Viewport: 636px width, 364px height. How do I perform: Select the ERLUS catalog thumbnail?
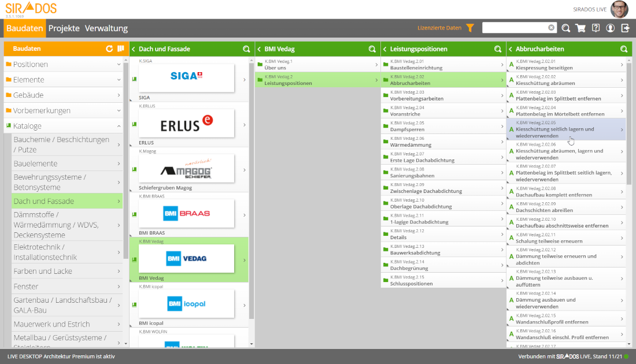187,123
